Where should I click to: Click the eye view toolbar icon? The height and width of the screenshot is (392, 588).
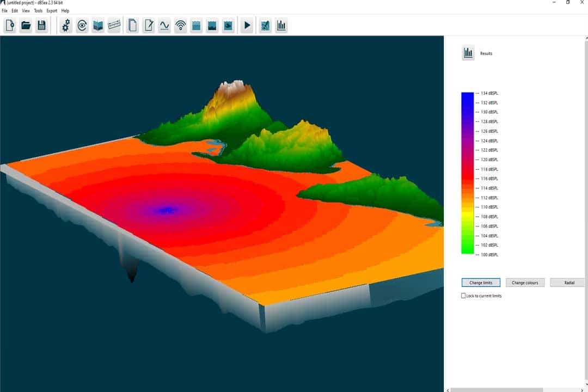tap(82, 25)
